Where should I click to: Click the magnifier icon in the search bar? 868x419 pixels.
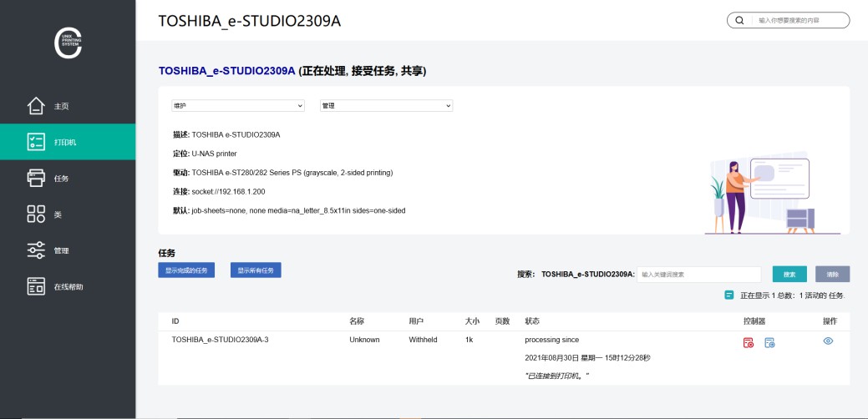[x=739, y=21]
